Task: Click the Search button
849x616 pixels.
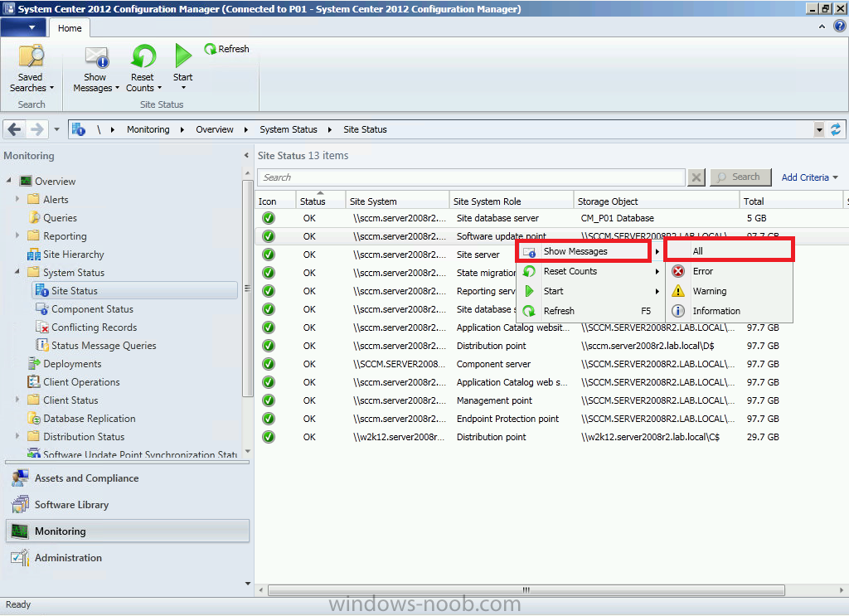Action: 740,177
